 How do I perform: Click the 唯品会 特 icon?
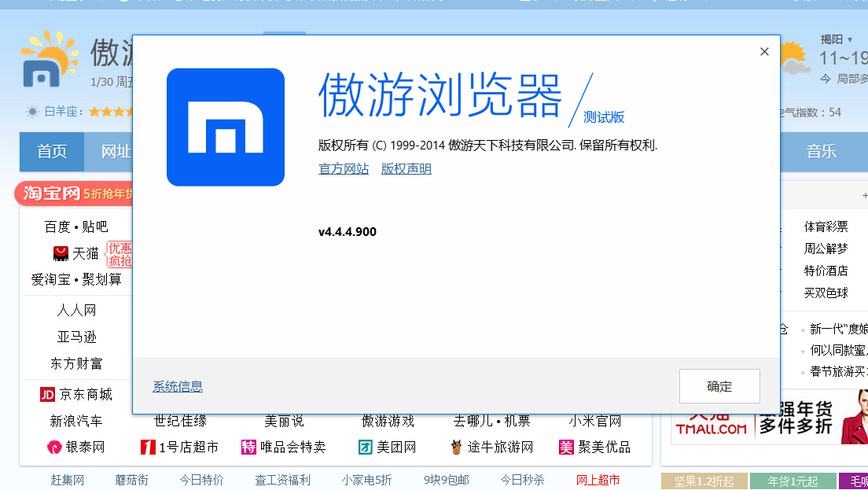pyautogui.click(x=248, y=447)
